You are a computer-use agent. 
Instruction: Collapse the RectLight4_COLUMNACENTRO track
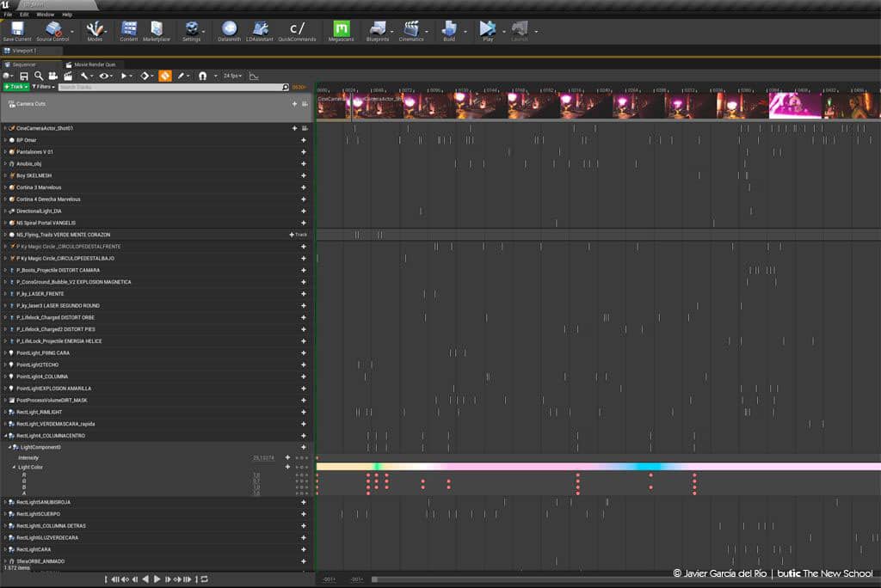tap(6, 435)
